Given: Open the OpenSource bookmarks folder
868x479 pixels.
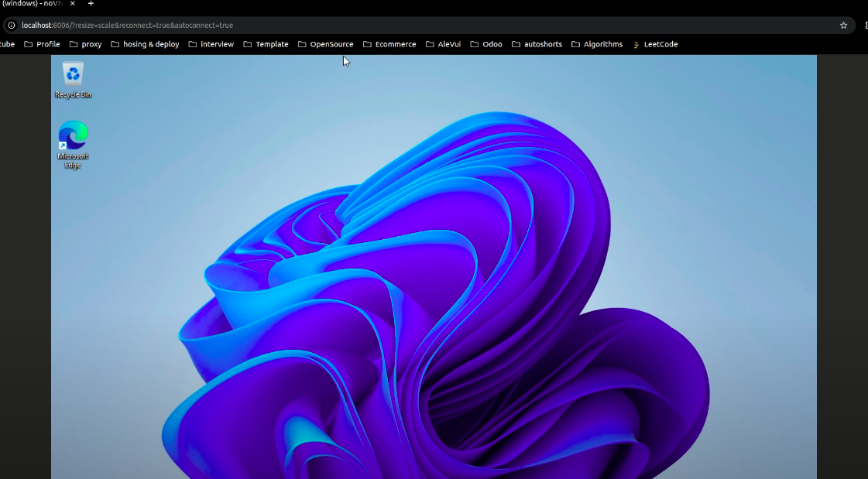Looking at the screenshot, I should click(325, 44).
